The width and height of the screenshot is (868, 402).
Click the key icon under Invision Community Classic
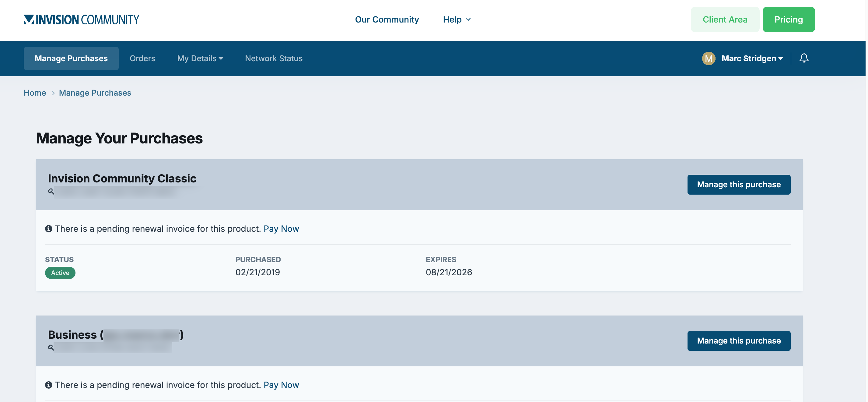click(x=51, y=191)
